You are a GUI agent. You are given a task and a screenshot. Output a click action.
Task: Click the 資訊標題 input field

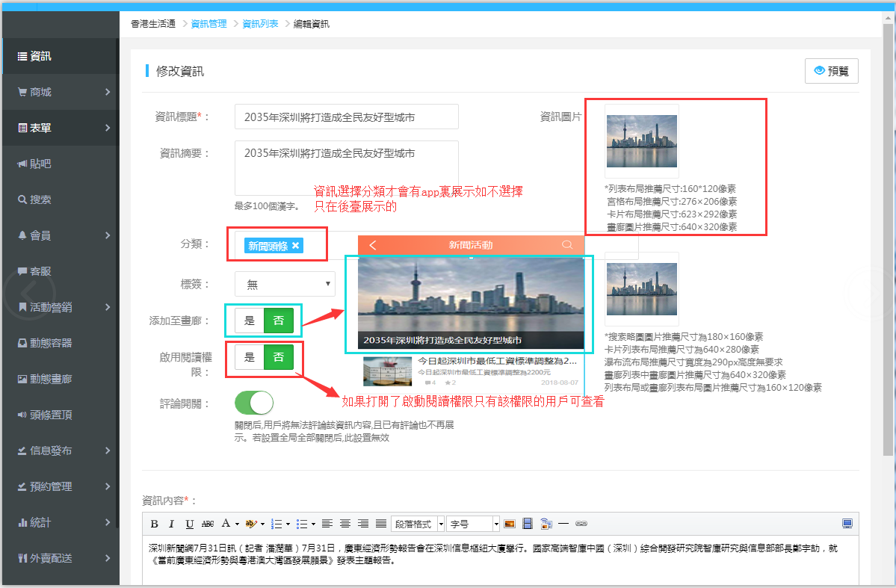(346, 117)
